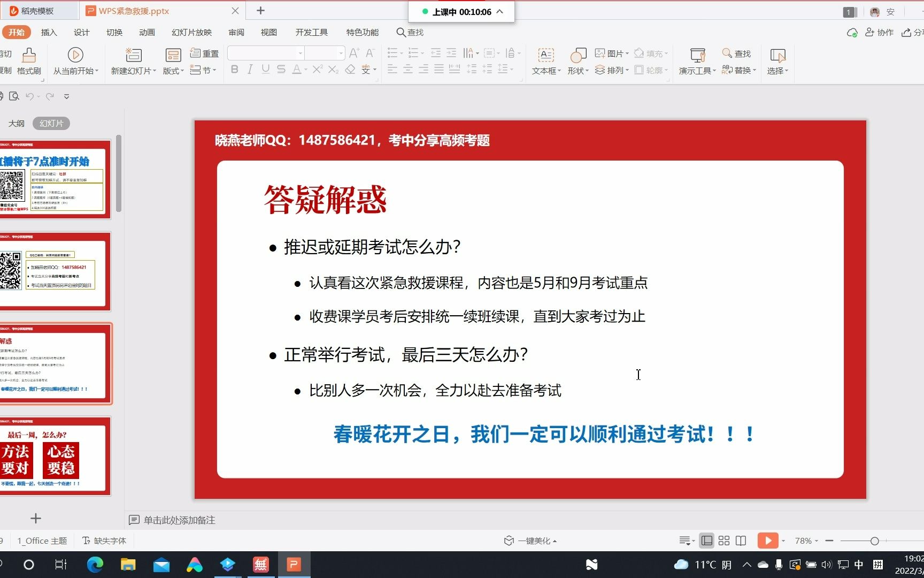Toggle italic formatting

(x=249, y=69)
